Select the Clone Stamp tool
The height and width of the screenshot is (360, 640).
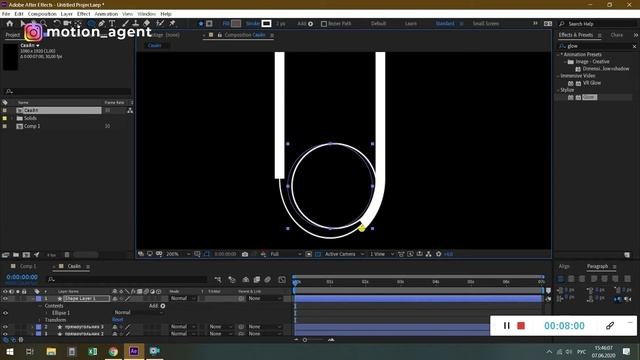click(136, 24)
